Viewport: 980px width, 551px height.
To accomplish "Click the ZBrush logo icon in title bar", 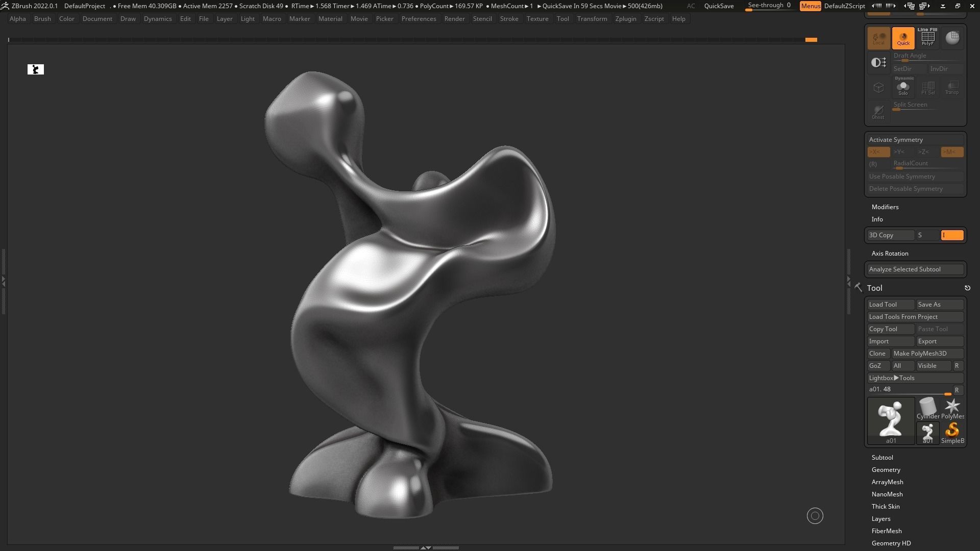I will click(5, 6).
